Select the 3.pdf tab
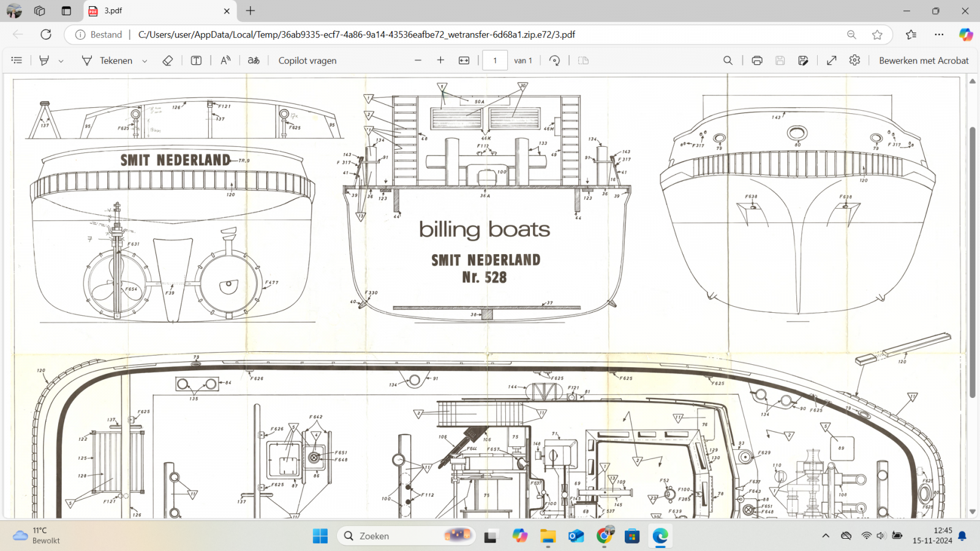980x551 pixels. [x=159, y=10]
